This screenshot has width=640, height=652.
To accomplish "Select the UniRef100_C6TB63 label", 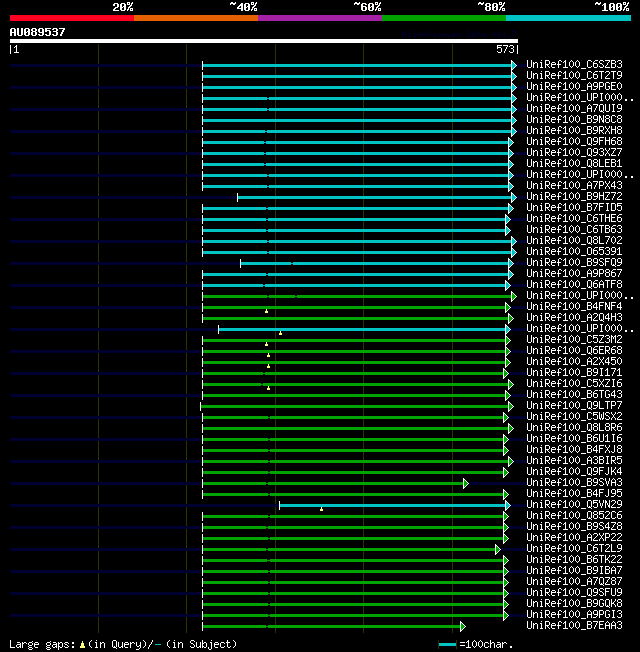I will [574, 230].
